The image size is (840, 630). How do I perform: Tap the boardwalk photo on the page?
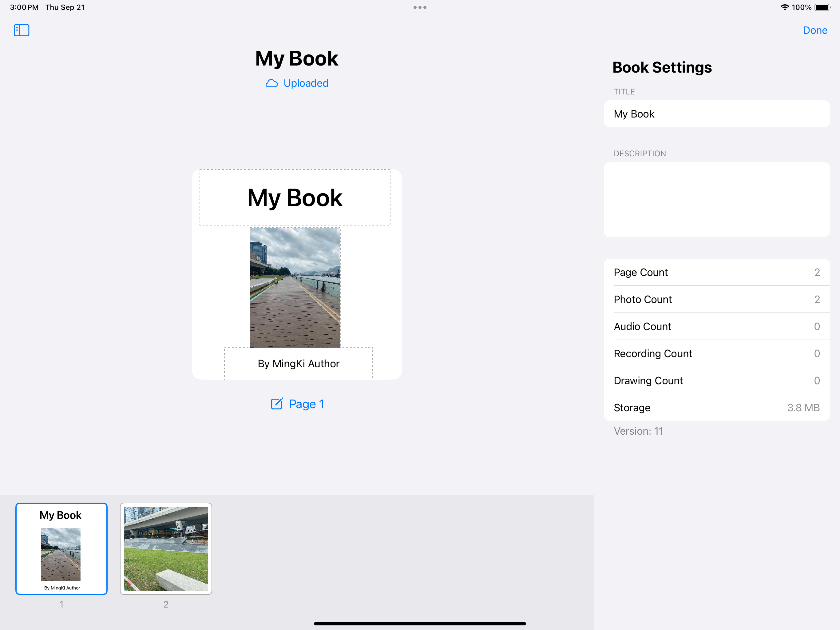295,288
